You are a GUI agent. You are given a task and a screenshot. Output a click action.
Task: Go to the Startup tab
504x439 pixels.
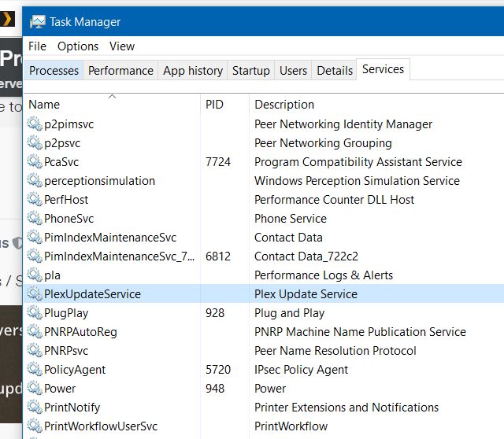coord(250,71)
